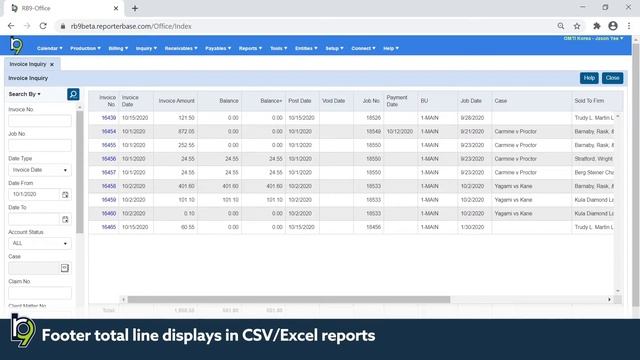Click the search panel vertical scrollbar
This screenshot has width=640, height=360.
click(x=80, y=171)
